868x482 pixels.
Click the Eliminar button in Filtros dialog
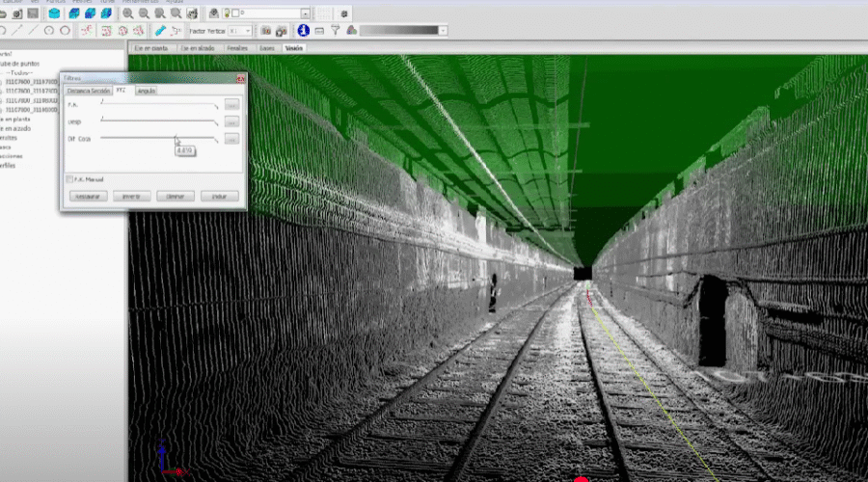(x=176, y=197)
